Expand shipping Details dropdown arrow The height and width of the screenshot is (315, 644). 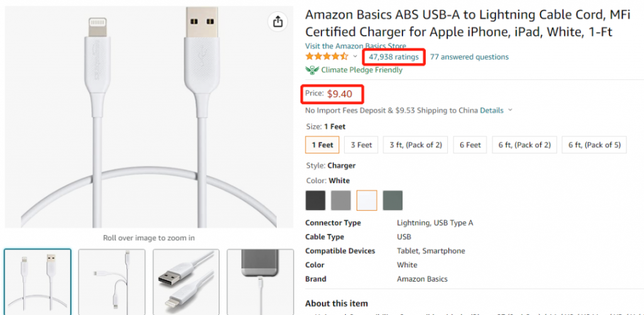pyautogui.click(x=510, y=110)
